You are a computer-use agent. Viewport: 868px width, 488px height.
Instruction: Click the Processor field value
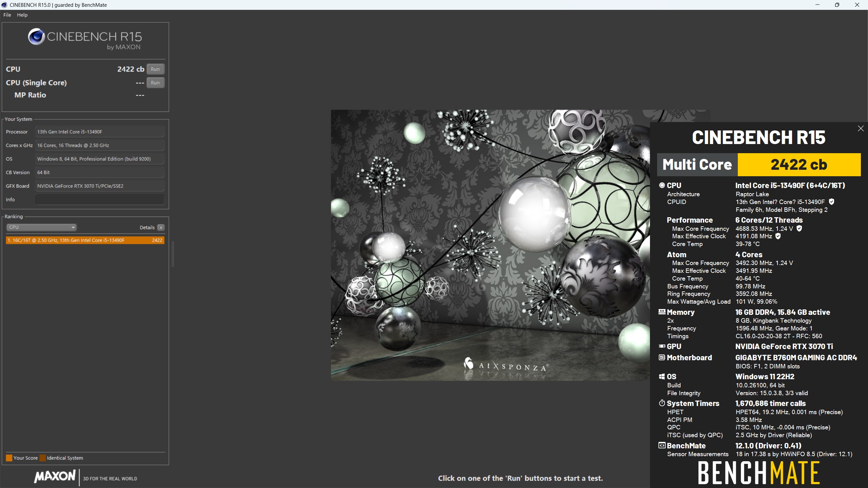coord(100,132)
